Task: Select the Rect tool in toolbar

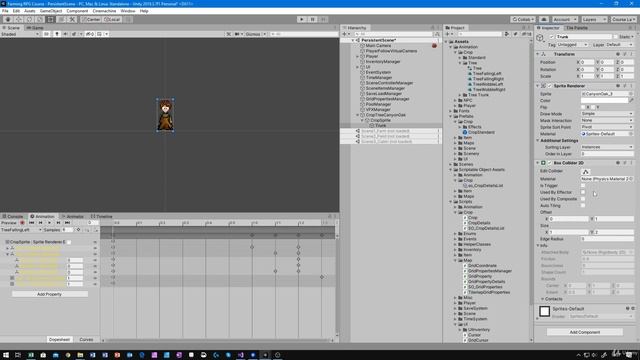Action: click(50, 19)
